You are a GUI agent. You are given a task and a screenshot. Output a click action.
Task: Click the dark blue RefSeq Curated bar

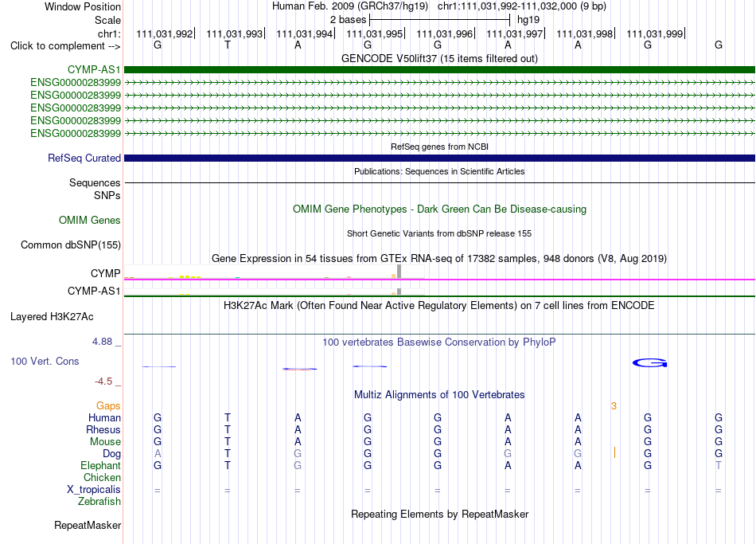(x=439, y=158)
